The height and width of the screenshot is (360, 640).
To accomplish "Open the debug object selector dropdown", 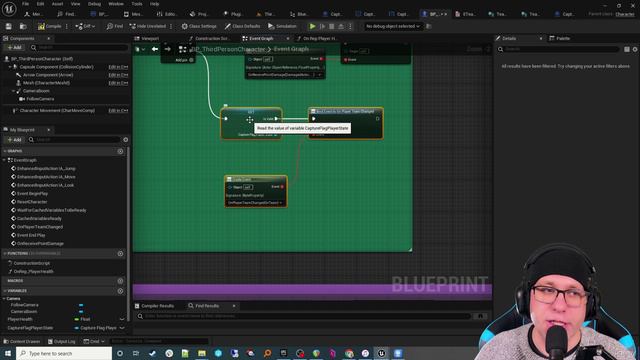I will click(x=393, y=26).
